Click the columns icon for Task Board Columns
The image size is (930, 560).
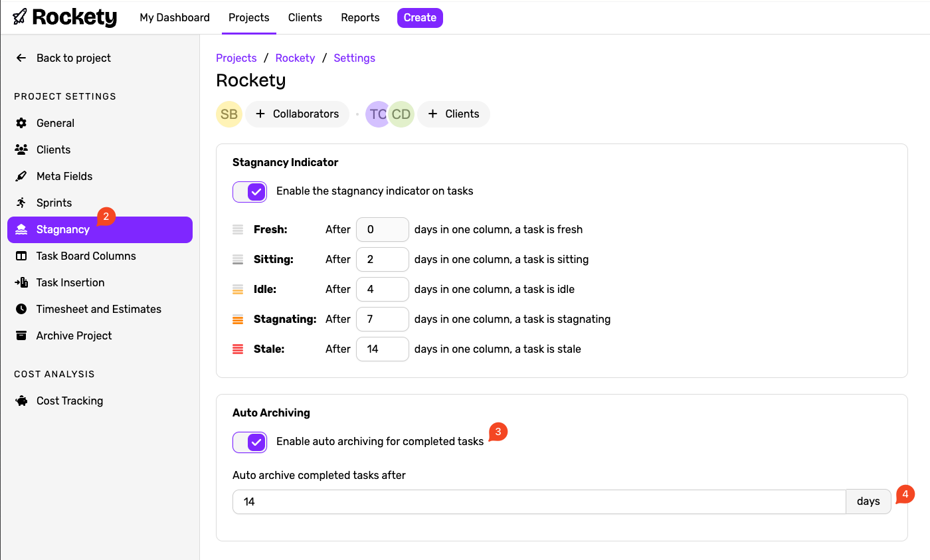[21, 256]
